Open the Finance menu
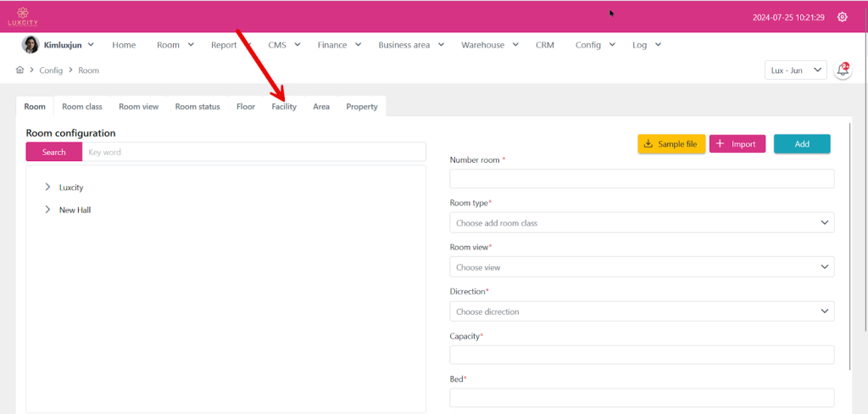 (339, 45)
